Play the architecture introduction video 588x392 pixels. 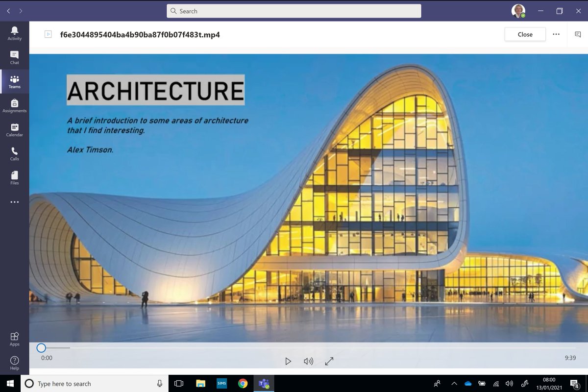point(288,361)
